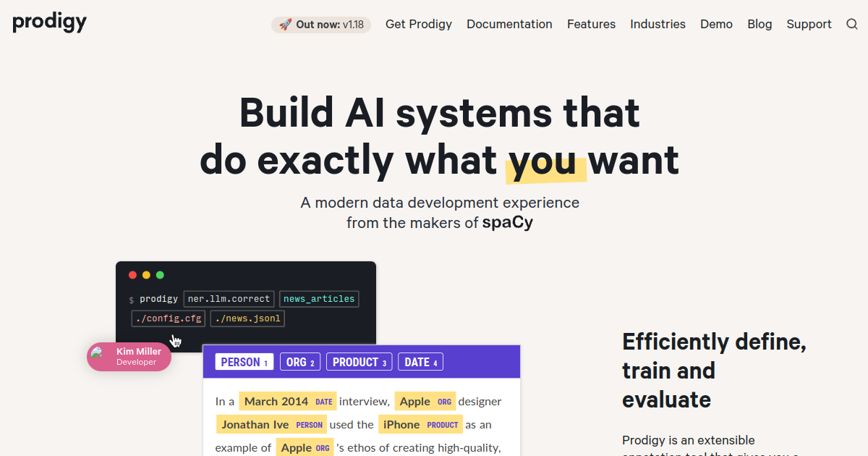The width and height of the screenshot is (868, 456).
Task: Select the ORG label tab
Action: [x=300, y=362]
